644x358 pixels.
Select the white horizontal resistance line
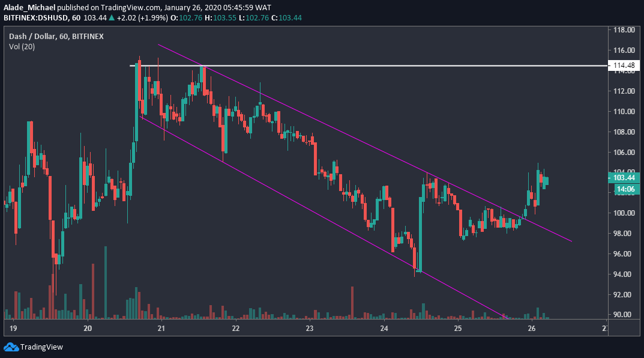360,64
